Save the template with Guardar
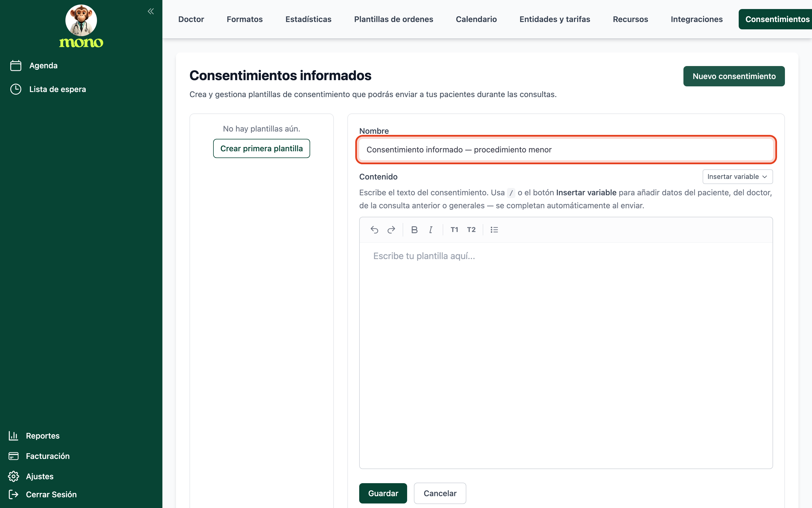The height and width of the screenshot is (508, 812). click(383, 493)
